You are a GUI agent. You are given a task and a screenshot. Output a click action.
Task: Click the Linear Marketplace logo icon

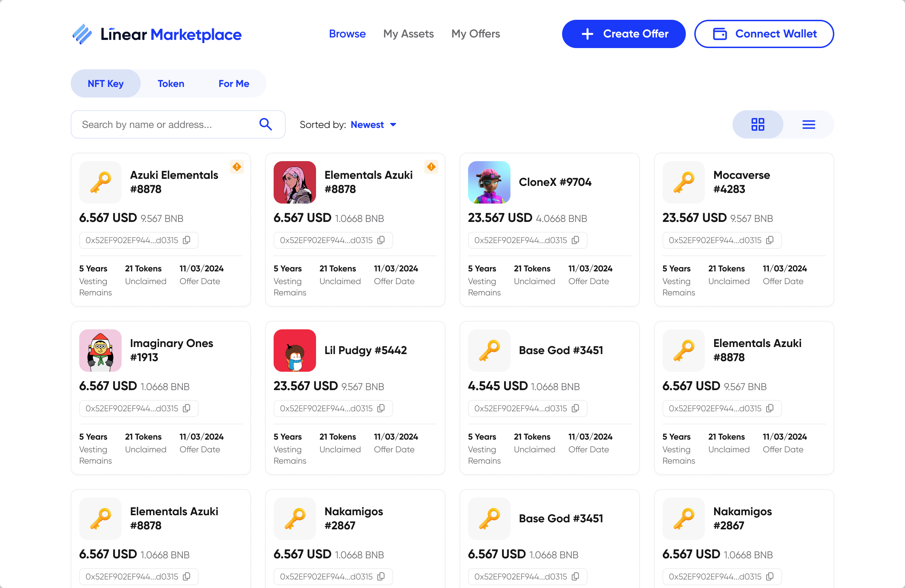pos(82,34)
